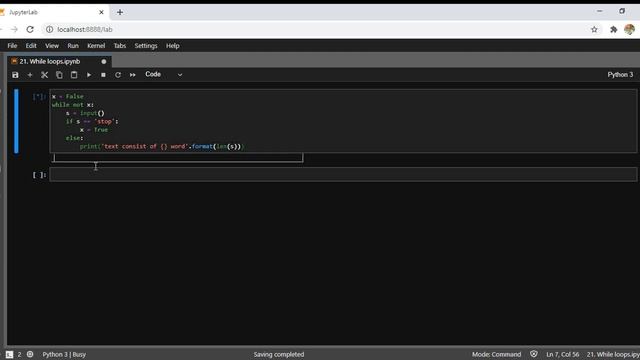Screen dimensions: 640x360
Task: Open the cell type Code dropdown
Action: (x=164, y=74)
